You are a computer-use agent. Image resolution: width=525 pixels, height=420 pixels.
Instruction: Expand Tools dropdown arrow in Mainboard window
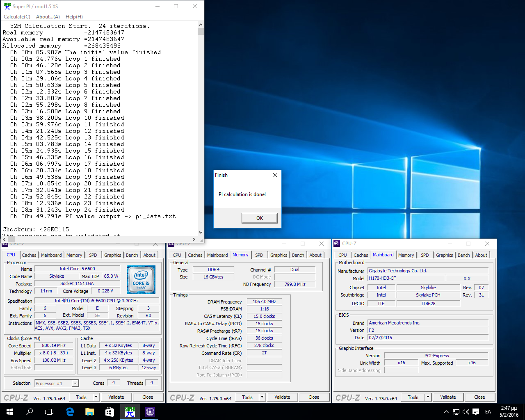[x=428, y=397]
